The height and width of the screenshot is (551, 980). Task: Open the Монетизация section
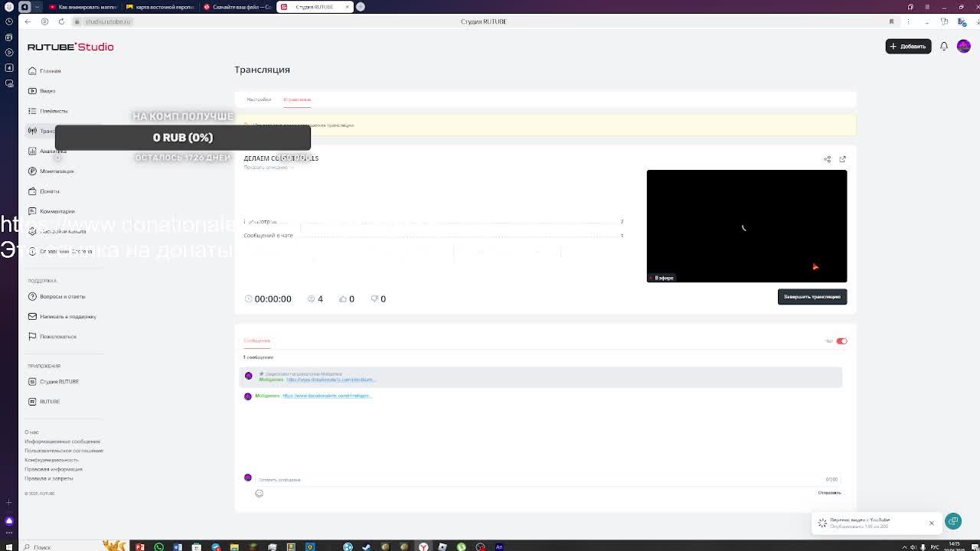coord(51,171)
